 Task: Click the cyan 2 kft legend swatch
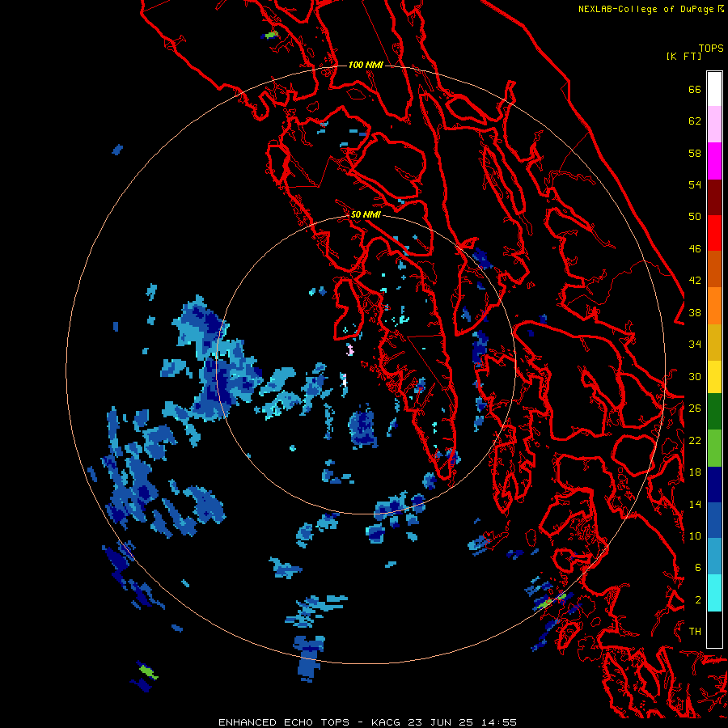click(714, 593)
